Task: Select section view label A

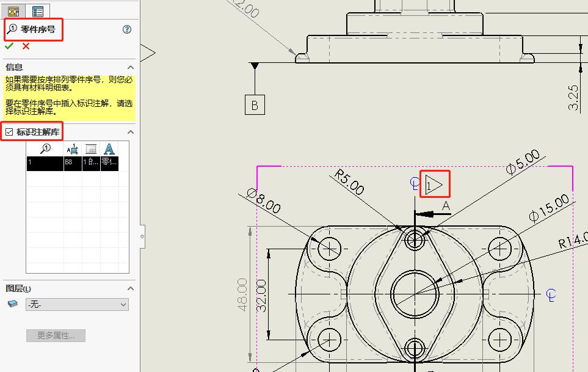Action: click(x=446, y=206)
